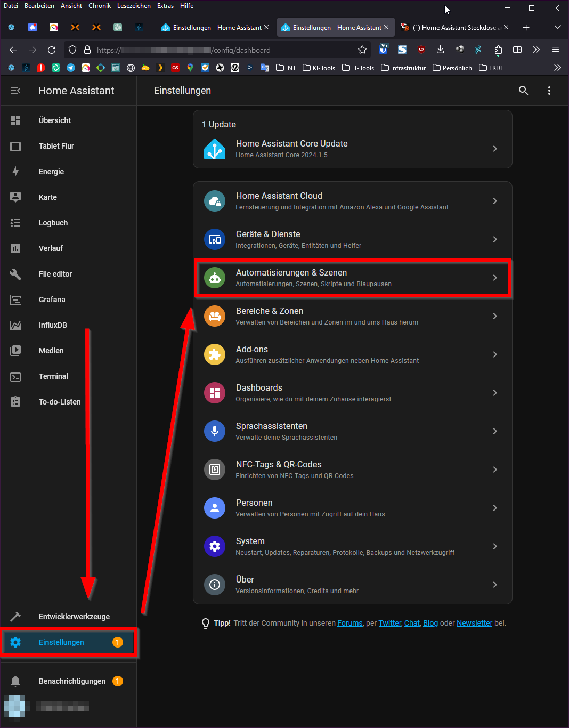Switch to Home Assistant Steckdose tab
This screenshot has height=728, width=569.
point(456,27)
